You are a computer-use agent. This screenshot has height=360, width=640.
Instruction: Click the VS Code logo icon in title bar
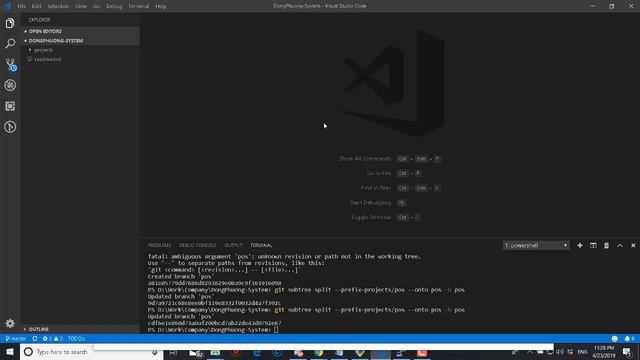pyautogui.click(x=7, y=6)
